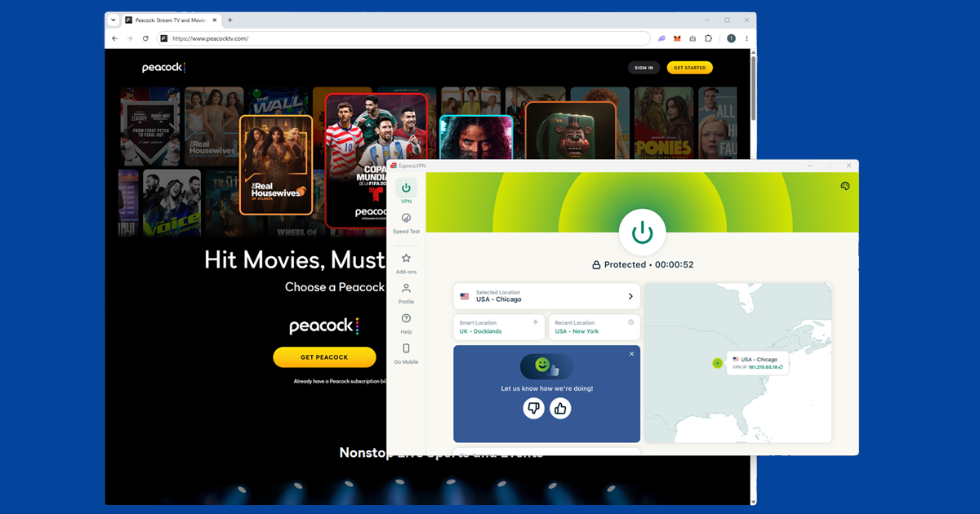The width and height of the screenshot is (980, 514).
Task: Click the smiley feedback illustration
Action: click(x=547, y=366)
